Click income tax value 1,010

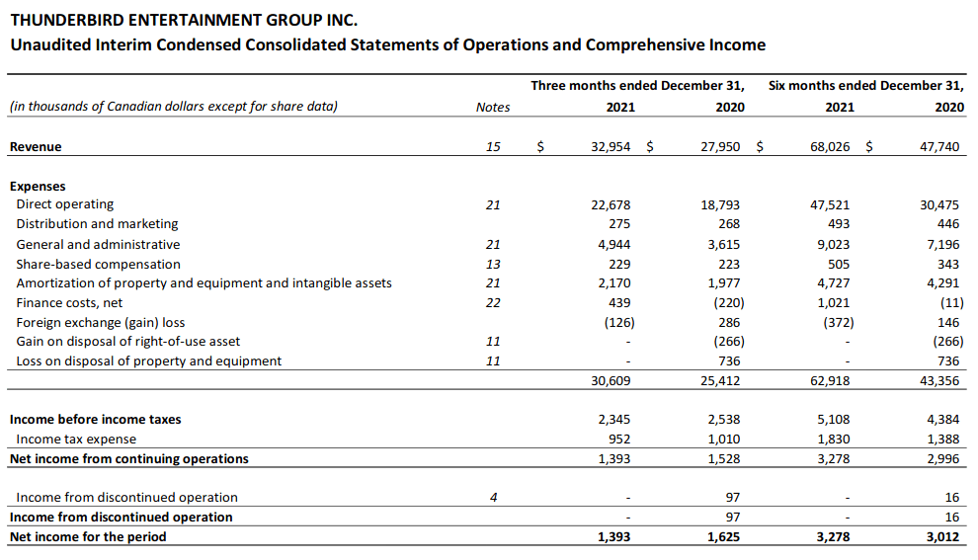[723, 440]
